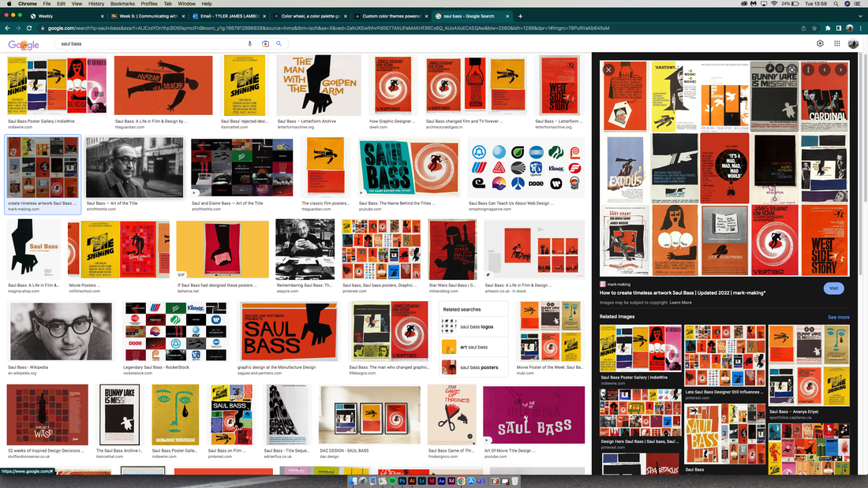Expand Chrome tab search chevron
Image resolution: width=868 pixels, height=488 pixels.
coord(861,16)
